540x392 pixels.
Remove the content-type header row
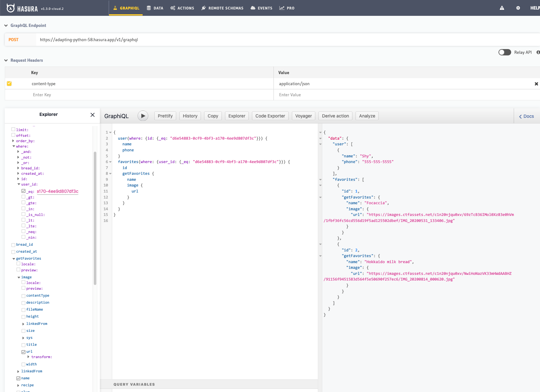(536, 84)
